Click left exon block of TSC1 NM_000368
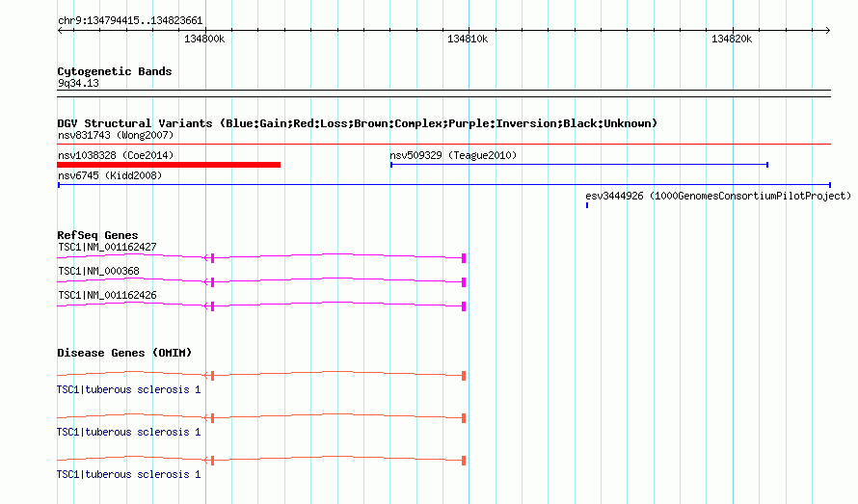858x504 pixels. pyautogui.click(x=212, y=282)
